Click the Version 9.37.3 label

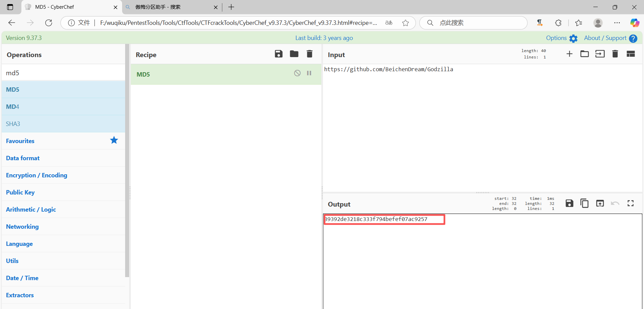[24, 38]
